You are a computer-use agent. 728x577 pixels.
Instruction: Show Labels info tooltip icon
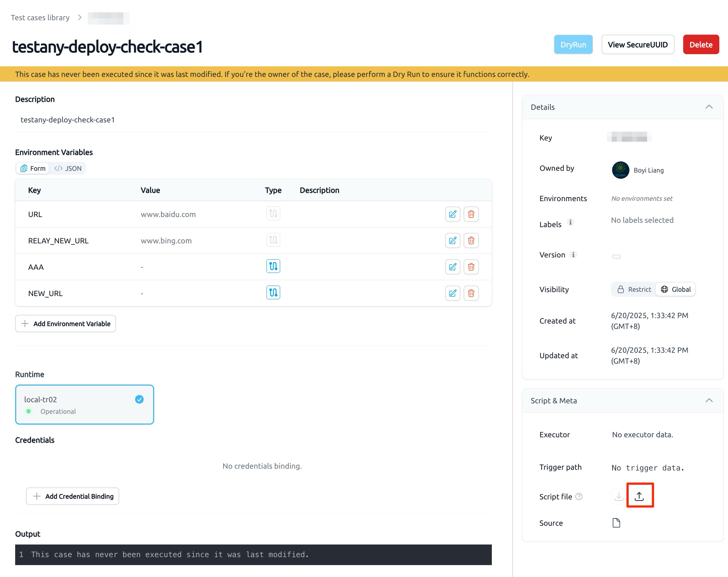tap(571, 222)
